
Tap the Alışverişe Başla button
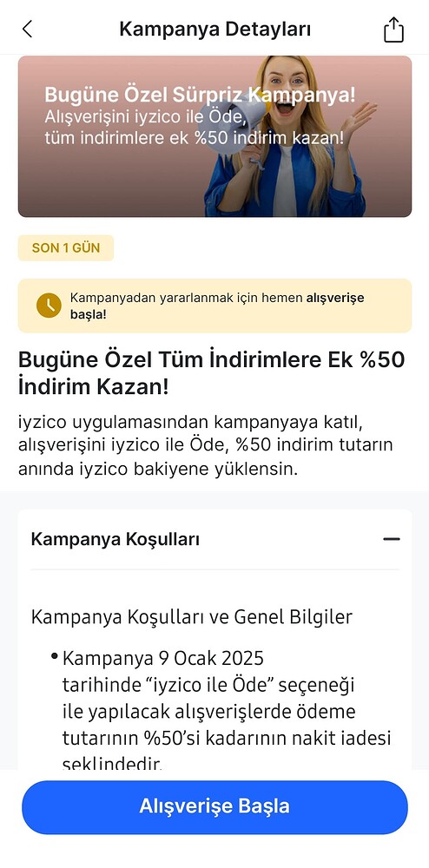pos(214,806)
